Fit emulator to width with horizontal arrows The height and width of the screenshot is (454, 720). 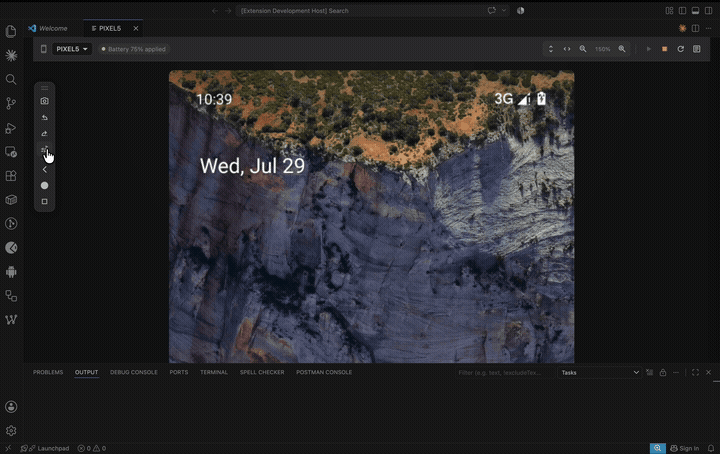pos(567,49)
